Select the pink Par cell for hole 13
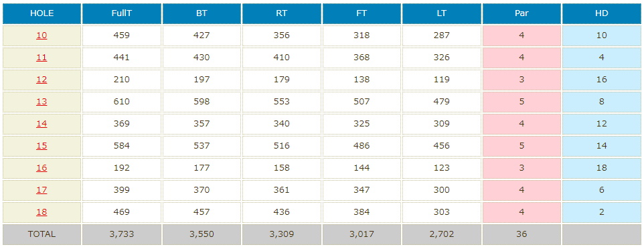This screenshot has height=249, width=644. (521, 102)
